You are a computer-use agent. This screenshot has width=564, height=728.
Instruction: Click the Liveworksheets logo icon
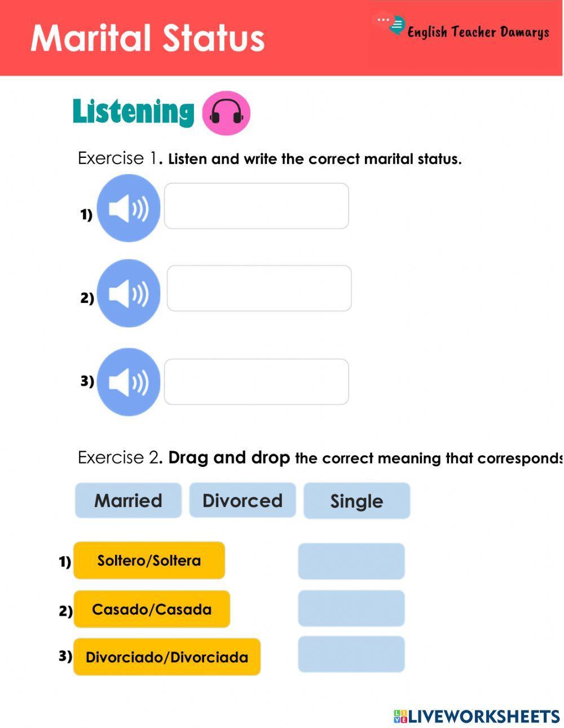pos(400,716)
